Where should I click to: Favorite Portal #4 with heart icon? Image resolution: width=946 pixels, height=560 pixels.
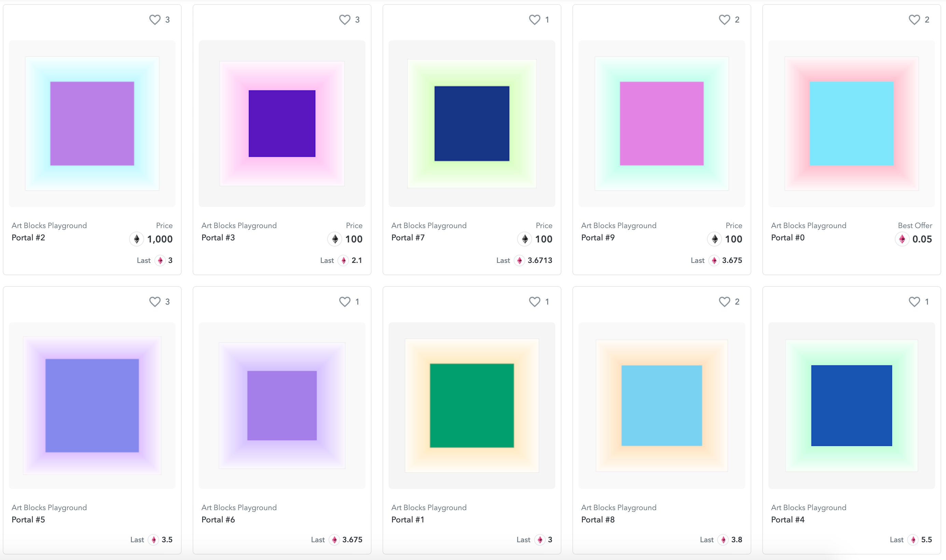pos(914,302)
